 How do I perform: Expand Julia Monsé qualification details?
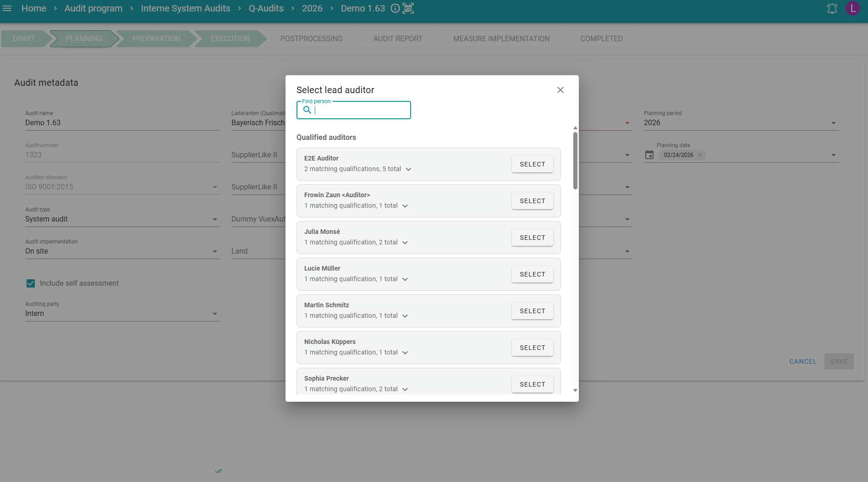[x=405, y=243]
